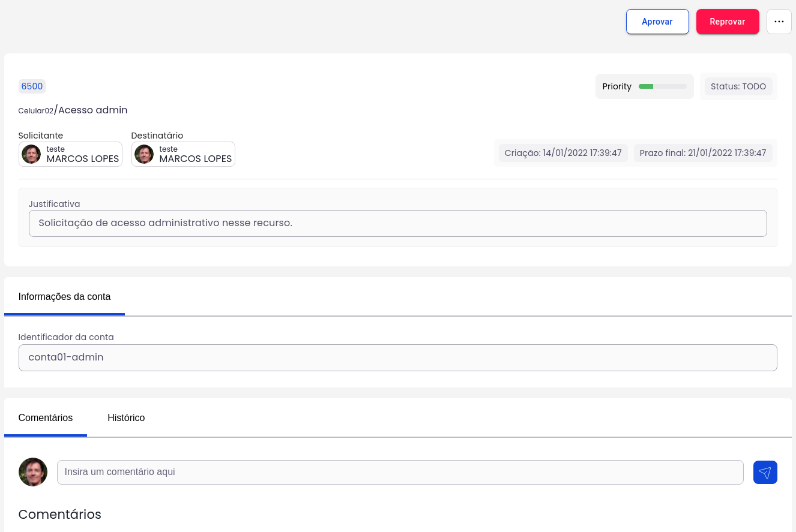
Task: Open the Comentários tab
Action: tap(46, 417)
